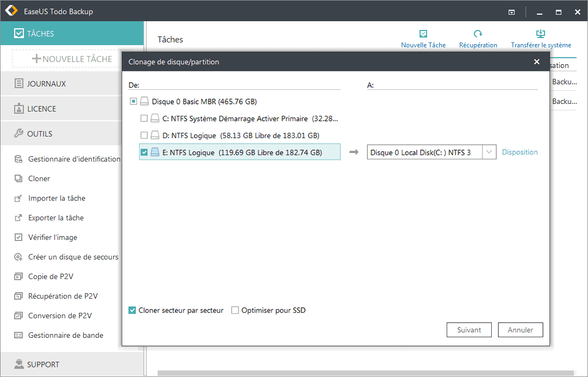Click the Exporter la tâche icon

pos(18,218)
